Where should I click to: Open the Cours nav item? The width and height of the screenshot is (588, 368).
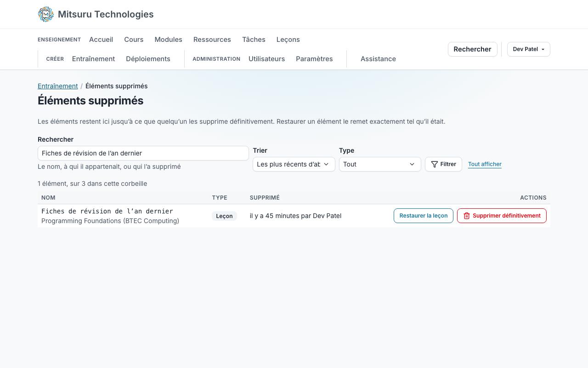134,40
